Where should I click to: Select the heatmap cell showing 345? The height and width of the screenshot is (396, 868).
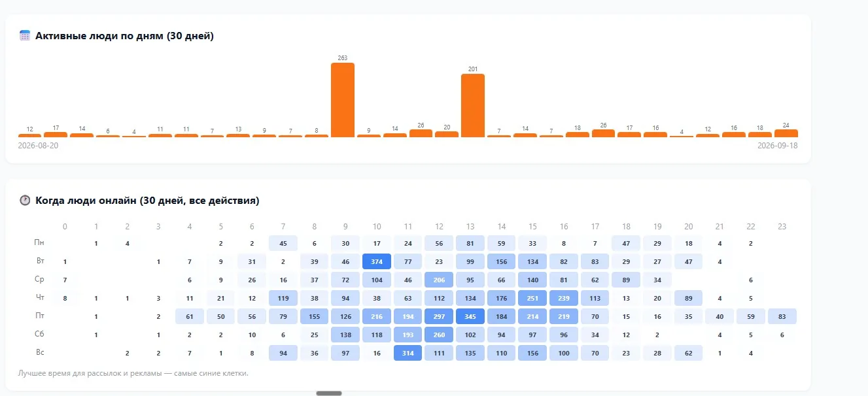[470, 316]
